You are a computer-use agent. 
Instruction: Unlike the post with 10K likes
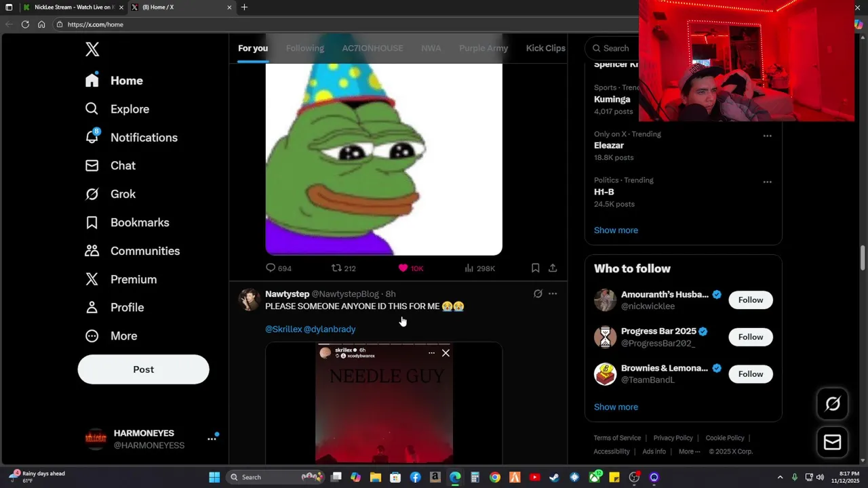[x=403, y=268]
